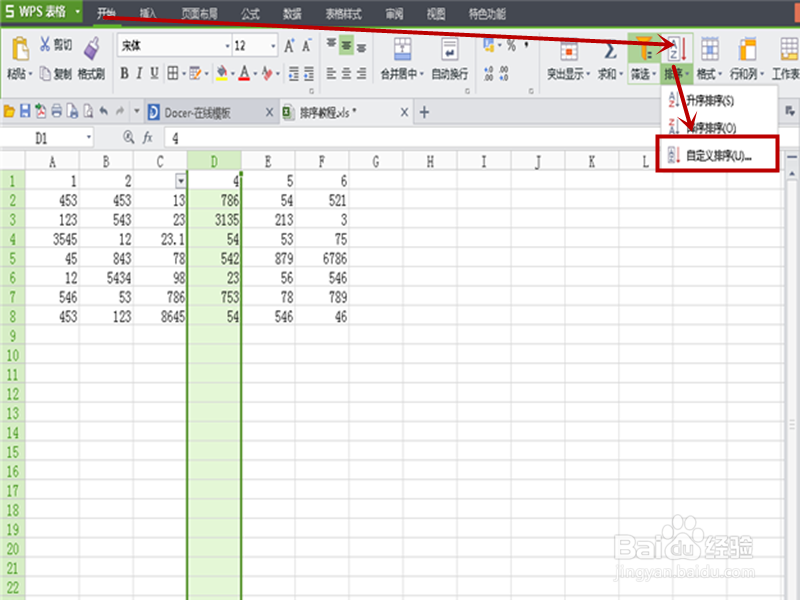Open the 公式 ribbon tab

pyautogui.click(x=250, y=14)
